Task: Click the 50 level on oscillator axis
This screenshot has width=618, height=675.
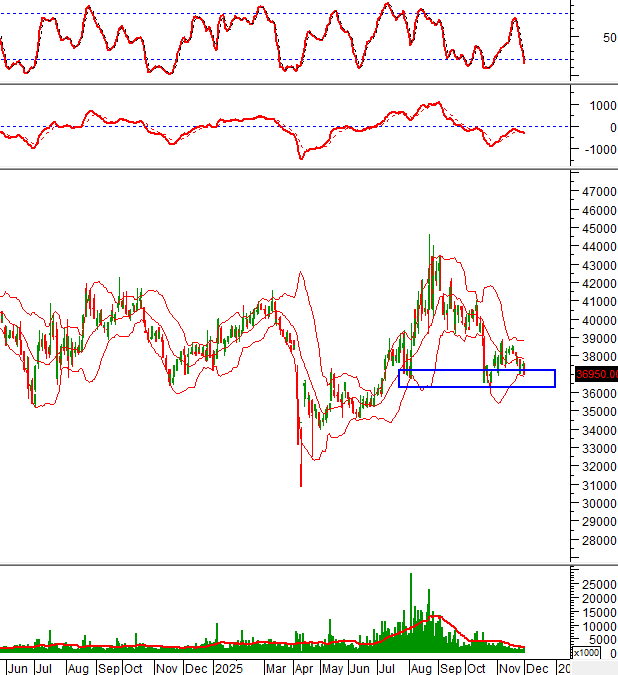Action: (x=581, y=38)
